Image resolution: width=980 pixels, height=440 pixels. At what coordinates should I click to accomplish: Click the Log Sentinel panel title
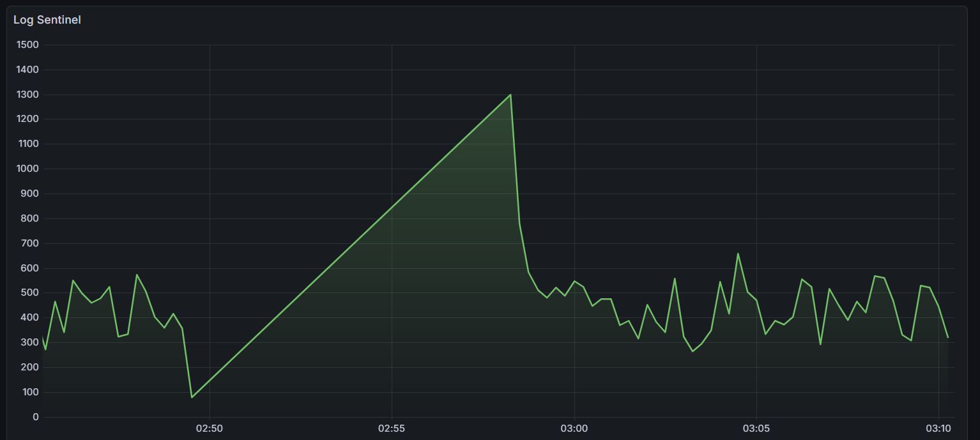coord(46,20)
